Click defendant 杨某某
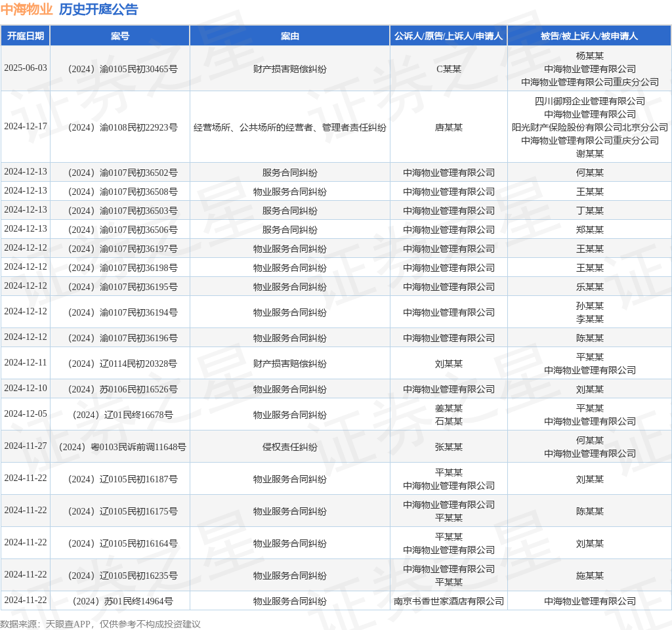672x630 pixels. tap(589, 56)
